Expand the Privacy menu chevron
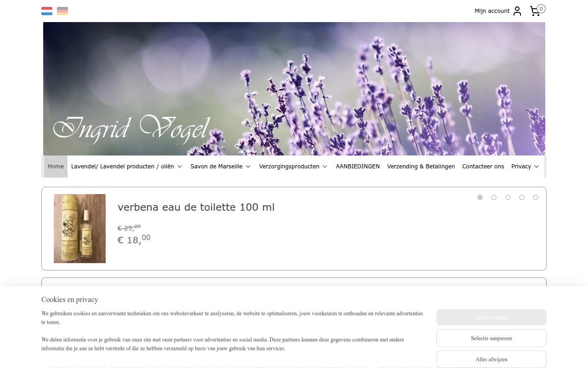 pos(537,167)
